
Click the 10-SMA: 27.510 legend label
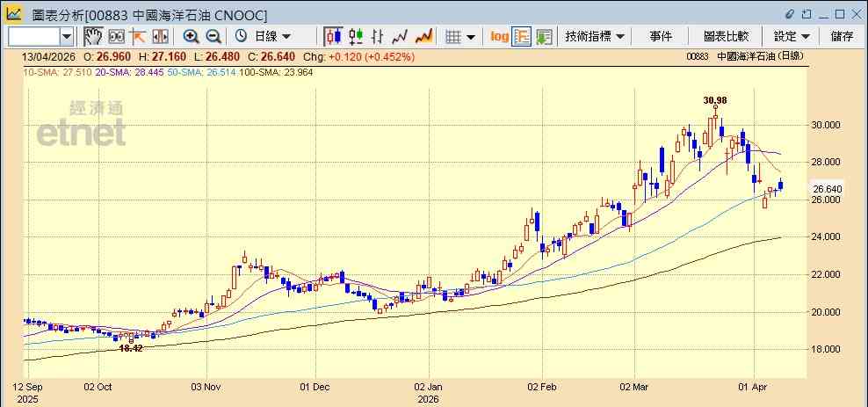57,72
